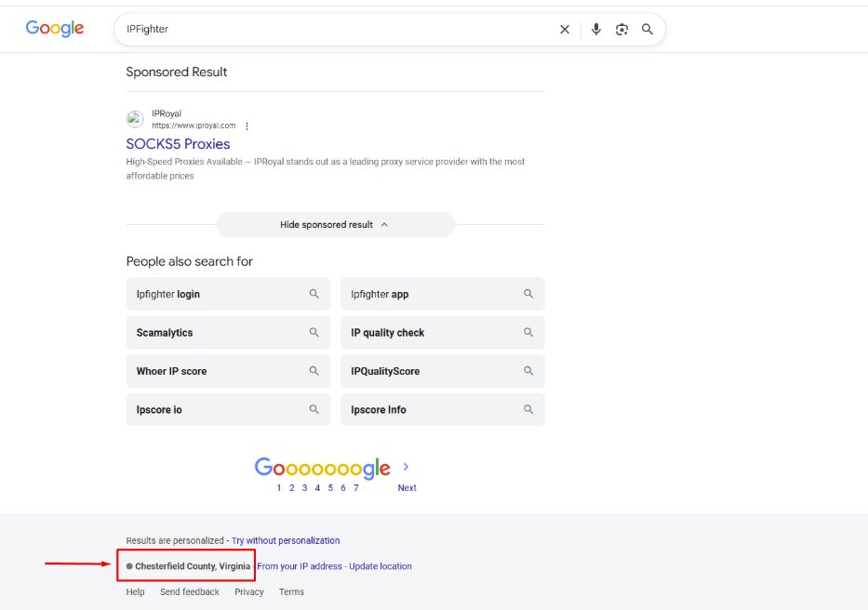Click search icon in Ipscore io suggestion

point(314,410)
